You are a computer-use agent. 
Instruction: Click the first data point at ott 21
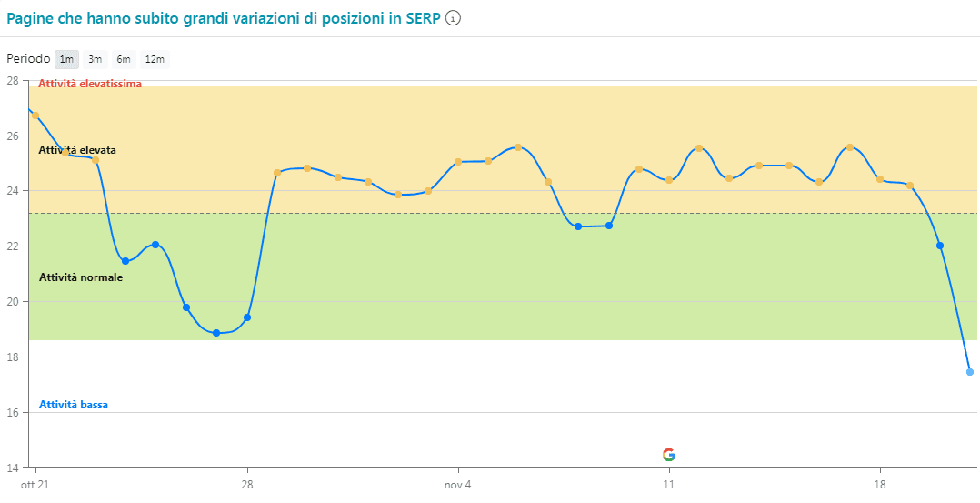pyautogui.click(x=35, y=116)
